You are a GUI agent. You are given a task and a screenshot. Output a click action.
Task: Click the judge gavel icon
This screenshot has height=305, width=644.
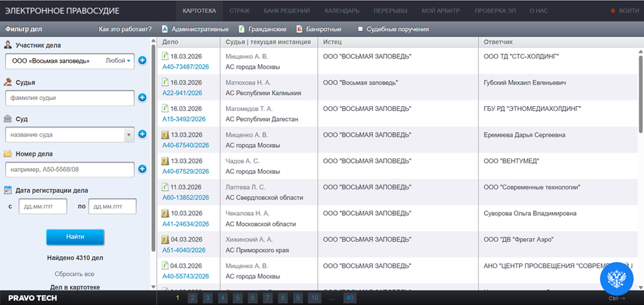pos(8,82)
